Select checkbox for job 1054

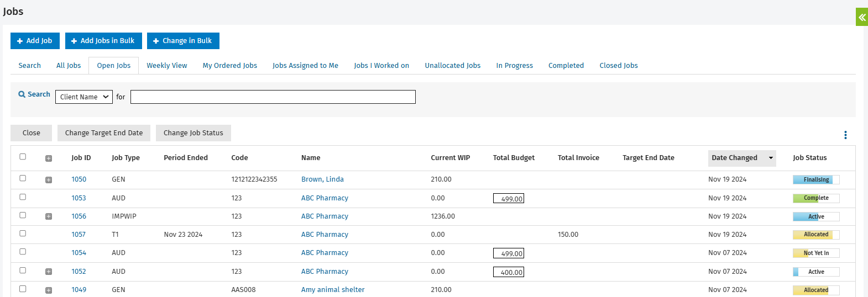point(23,252)
